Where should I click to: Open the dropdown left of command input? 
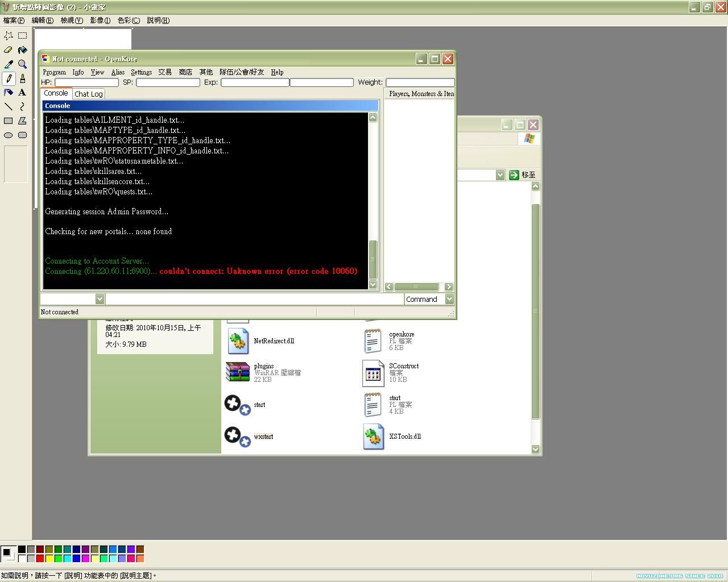[100, 299]
